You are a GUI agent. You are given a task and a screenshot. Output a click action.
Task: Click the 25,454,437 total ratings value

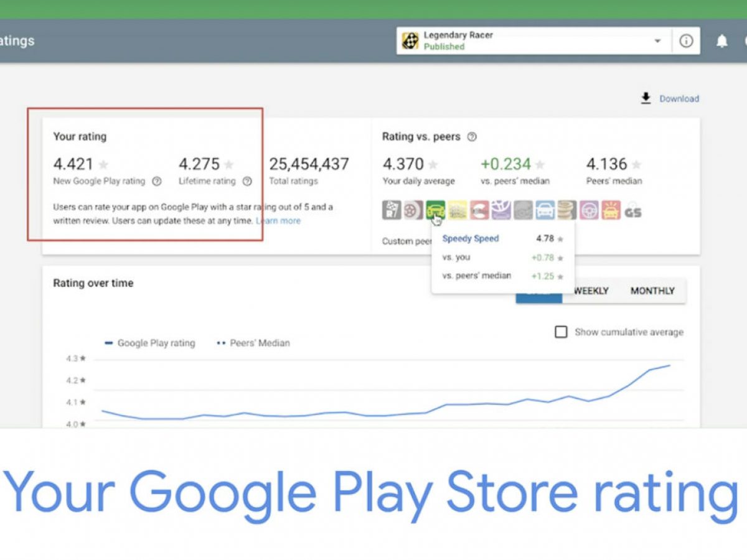coord(309,164)
